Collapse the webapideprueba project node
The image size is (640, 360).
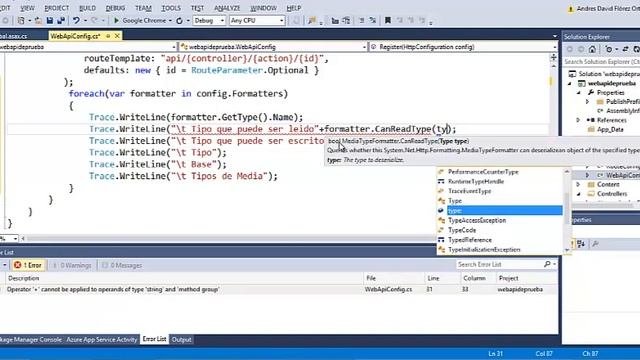(570, 83)
